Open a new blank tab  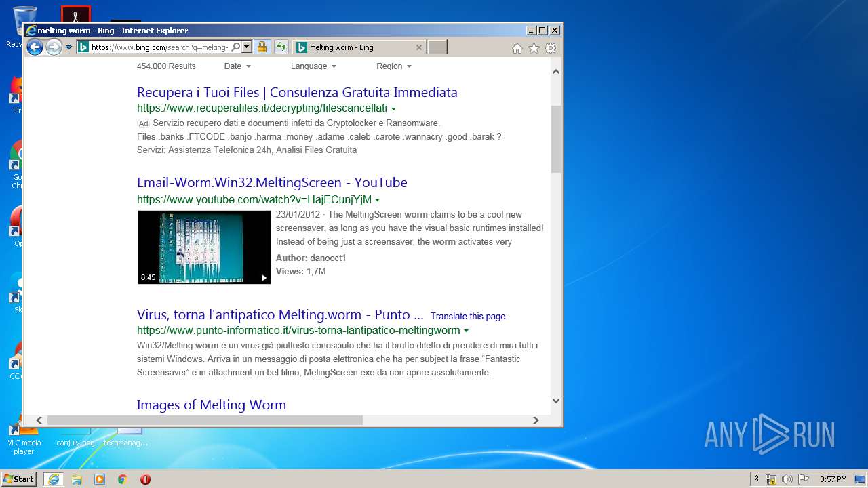coord(437,47)
